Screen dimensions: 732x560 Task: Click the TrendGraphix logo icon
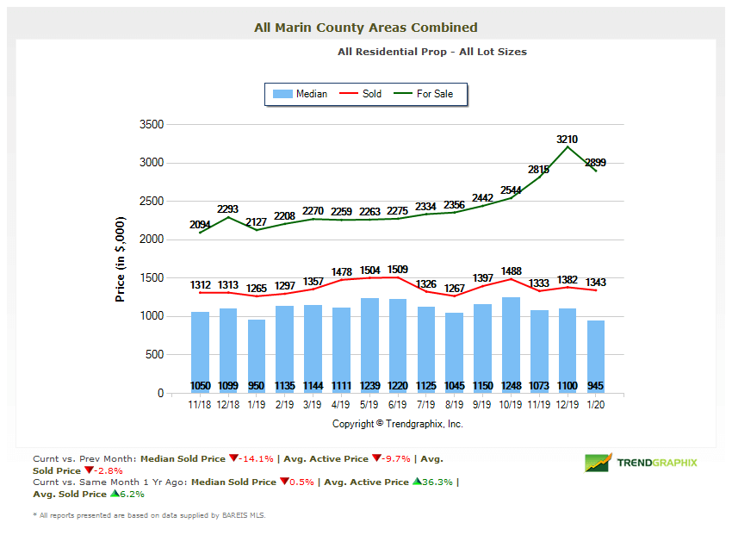tap(598, 463)
